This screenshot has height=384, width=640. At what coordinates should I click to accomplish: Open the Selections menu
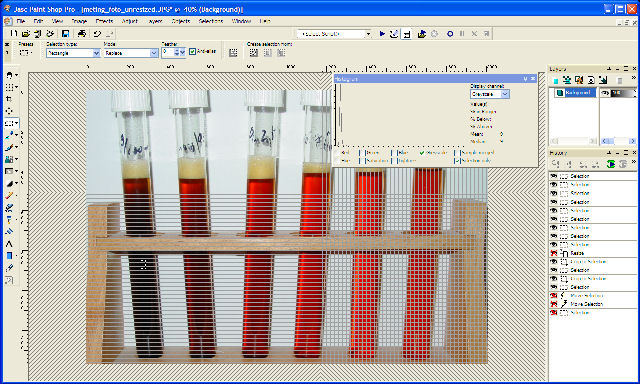point(211,21)
